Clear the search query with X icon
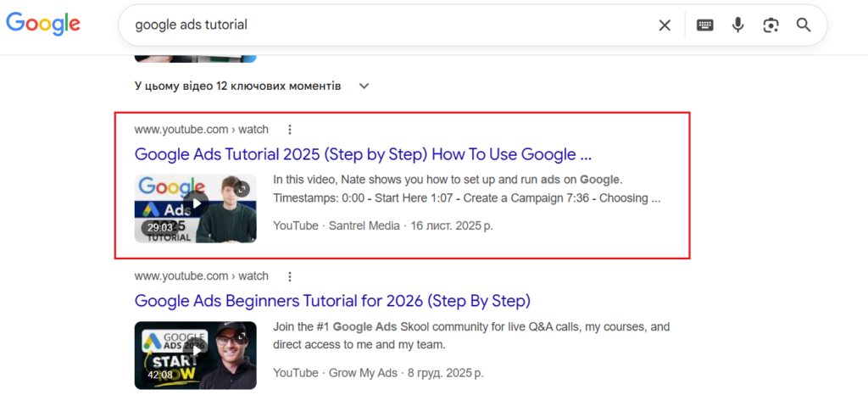This screenshot has height=406, width=868. 665,25
